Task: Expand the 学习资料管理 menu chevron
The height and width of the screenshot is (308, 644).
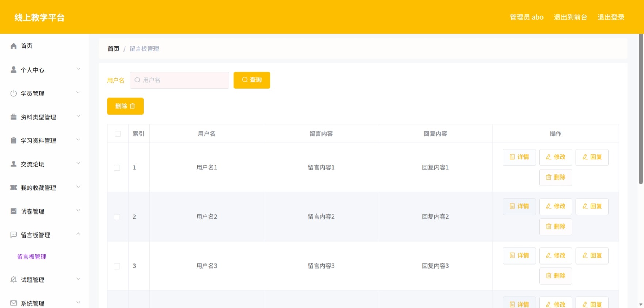Action: tap(78, 140)
